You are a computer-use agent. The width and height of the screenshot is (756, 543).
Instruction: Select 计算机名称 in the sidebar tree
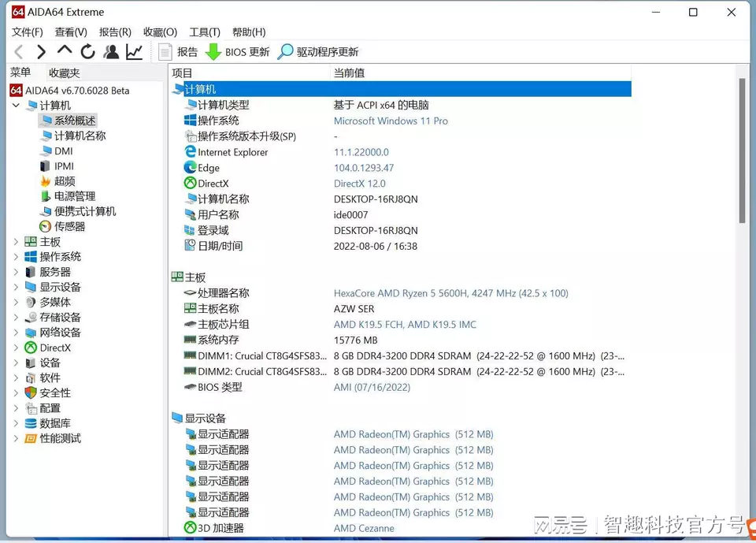[x=73, y=136]
